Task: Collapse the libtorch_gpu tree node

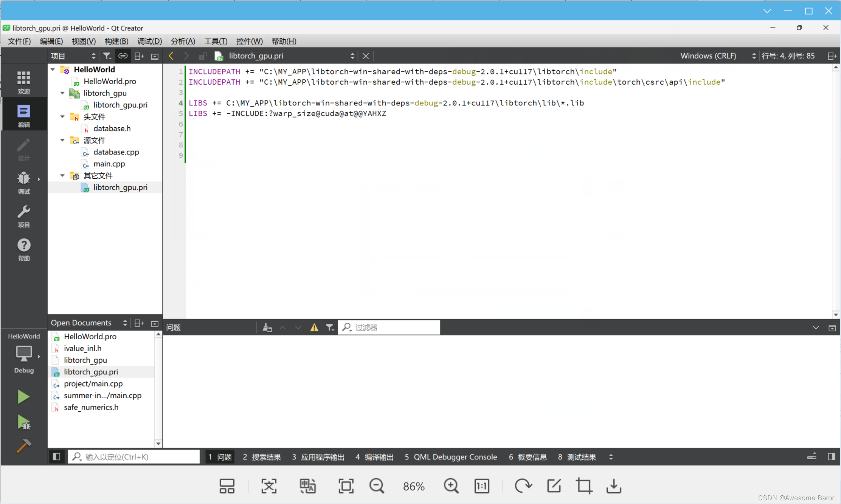Action: coord(62,93)
